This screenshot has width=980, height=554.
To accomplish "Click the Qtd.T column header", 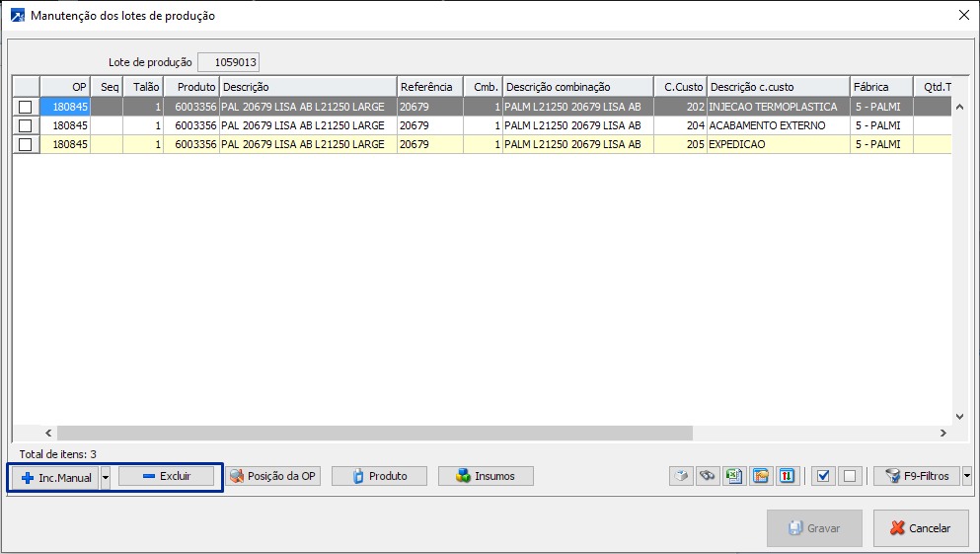I will coord(934,87).
